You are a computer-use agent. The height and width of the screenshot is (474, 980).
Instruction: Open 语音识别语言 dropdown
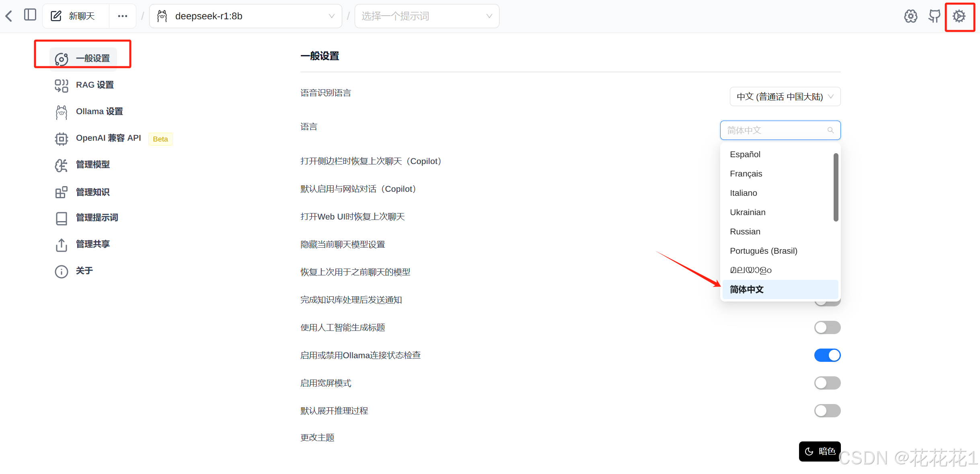point(785,96)
